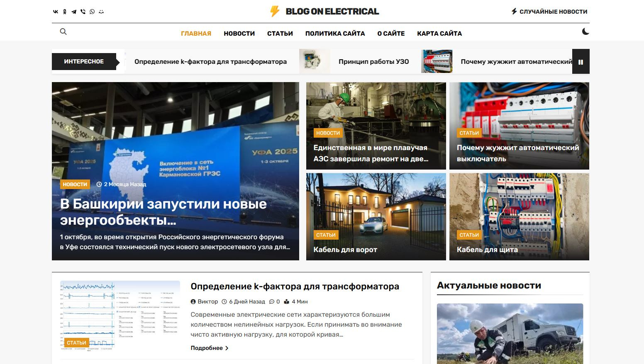The width and height of the screenshot is (644, 364).
Task: Click the clock icon beside 2 Месяца Назад
Action: 99,184
